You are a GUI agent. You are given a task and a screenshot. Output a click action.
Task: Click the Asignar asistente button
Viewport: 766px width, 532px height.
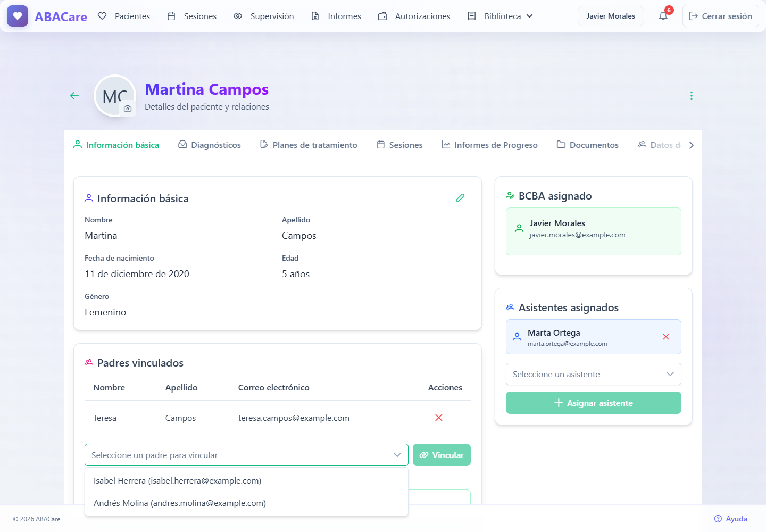point(594,403)
